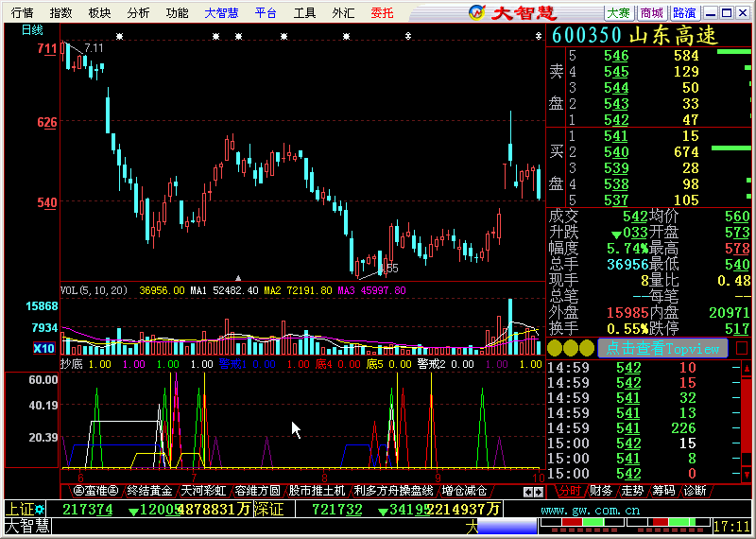
Task: Click the 大智慧 label in the status bar
Action: 27,527
